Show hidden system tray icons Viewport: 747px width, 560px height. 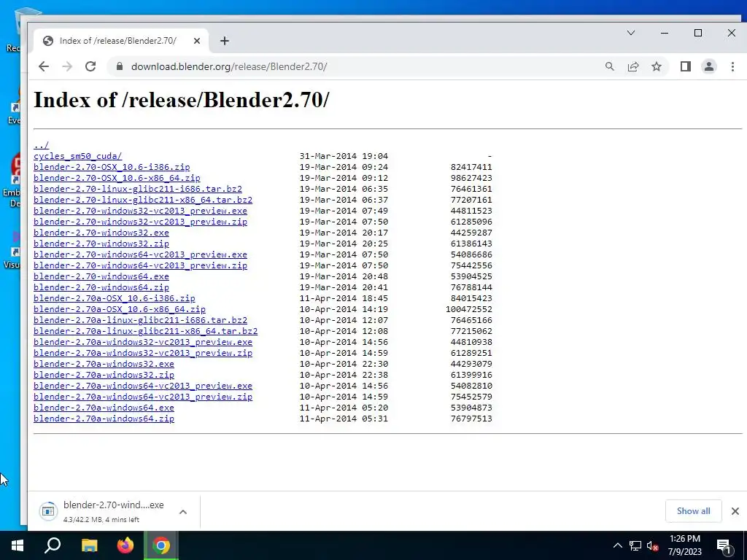click(x=617, y=545)
